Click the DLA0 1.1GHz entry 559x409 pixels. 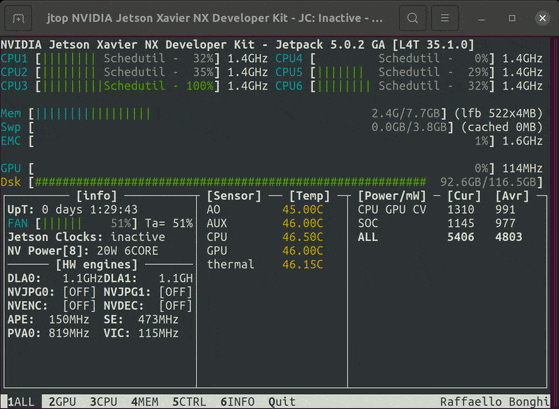pyautogui.click(x=55, y=278)
